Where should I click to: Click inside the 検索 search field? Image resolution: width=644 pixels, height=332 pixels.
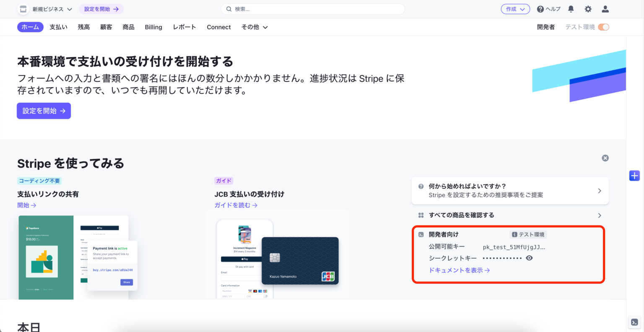tap(312, 9)
